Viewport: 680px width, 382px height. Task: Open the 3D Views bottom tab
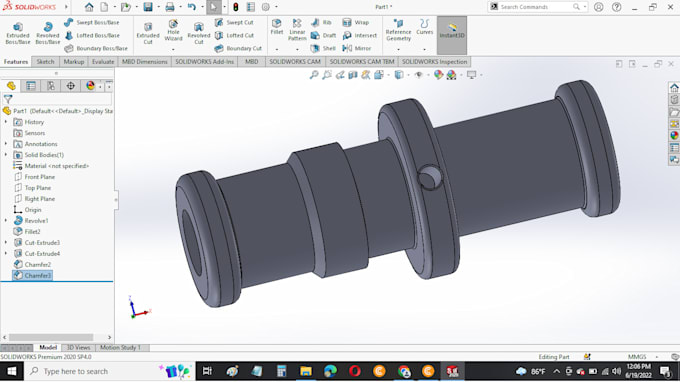pos(78,347)
